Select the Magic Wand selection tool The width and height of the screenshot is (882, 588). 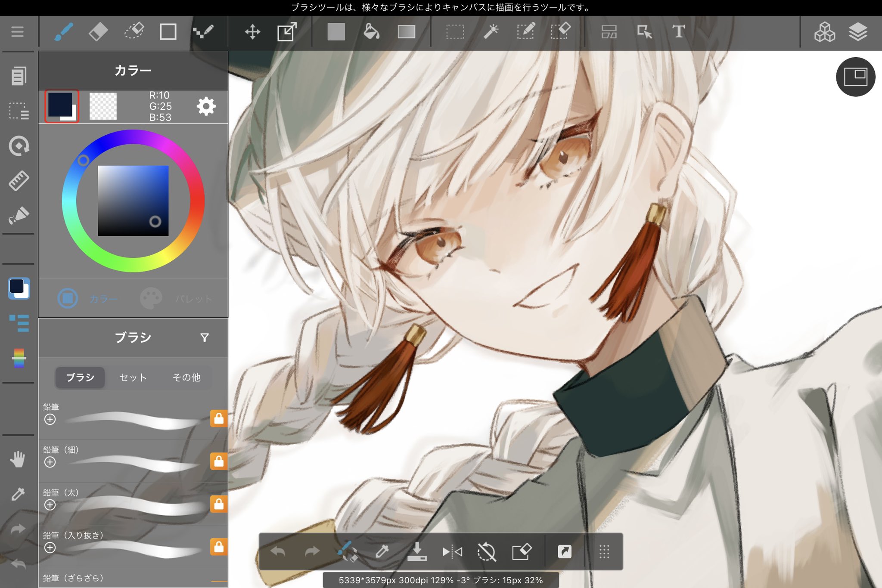[x=491, y=32]
